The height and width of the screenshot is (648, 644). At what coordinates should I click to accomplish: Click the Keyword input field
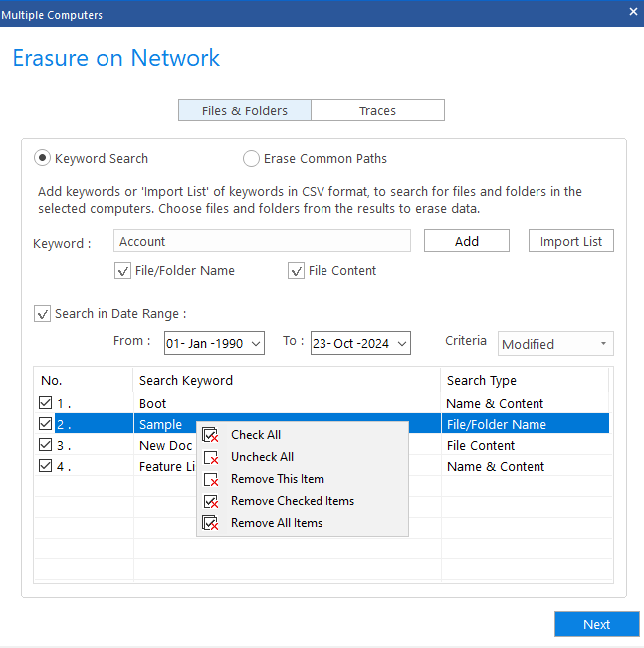point(262,241)
